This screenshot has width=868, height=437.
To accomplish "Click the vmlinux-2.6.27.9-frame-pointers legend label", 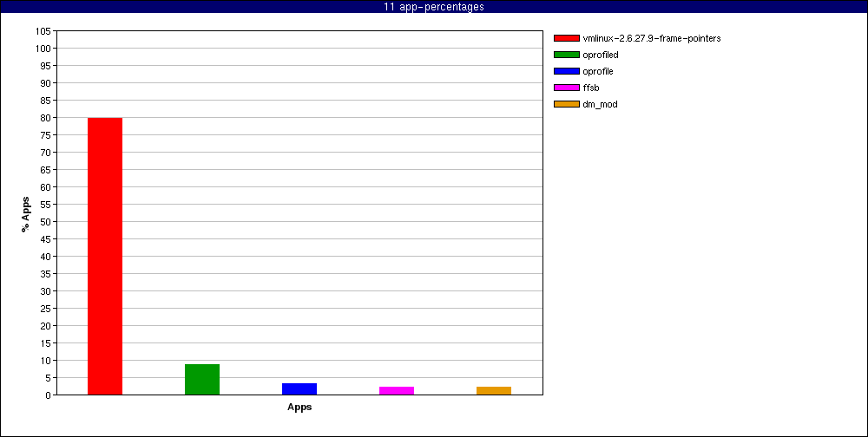I will pos(651,38).
